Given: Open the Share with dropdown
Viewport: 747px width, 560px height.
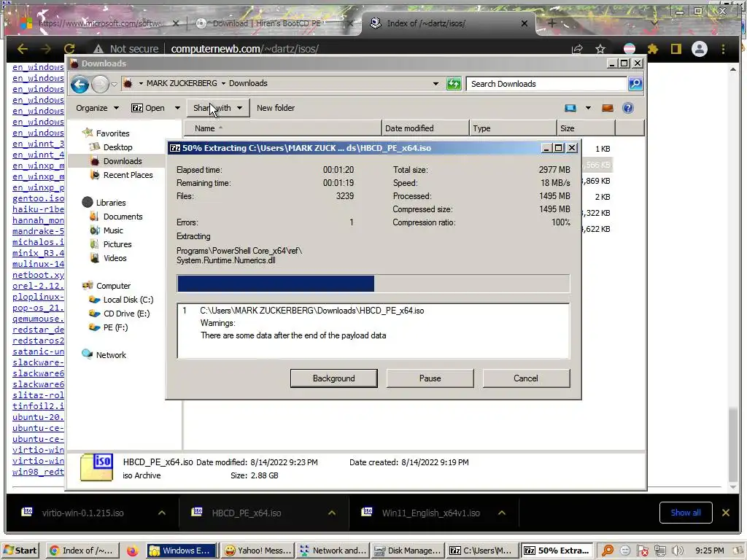Looking at the screenshot, I should tap(217, 108).
